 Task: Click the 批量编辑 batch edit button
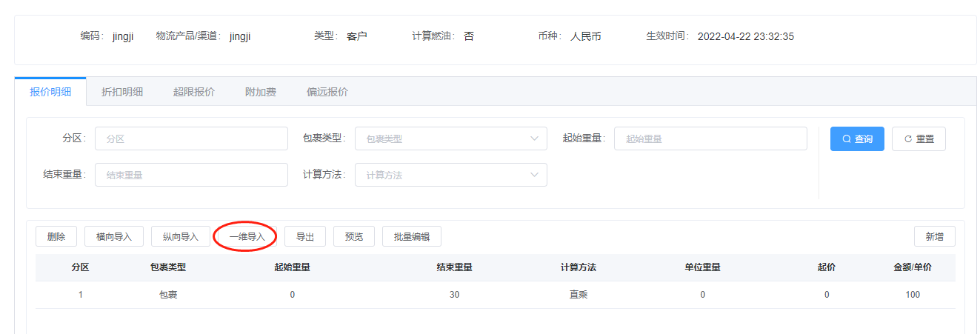point(412,236)
